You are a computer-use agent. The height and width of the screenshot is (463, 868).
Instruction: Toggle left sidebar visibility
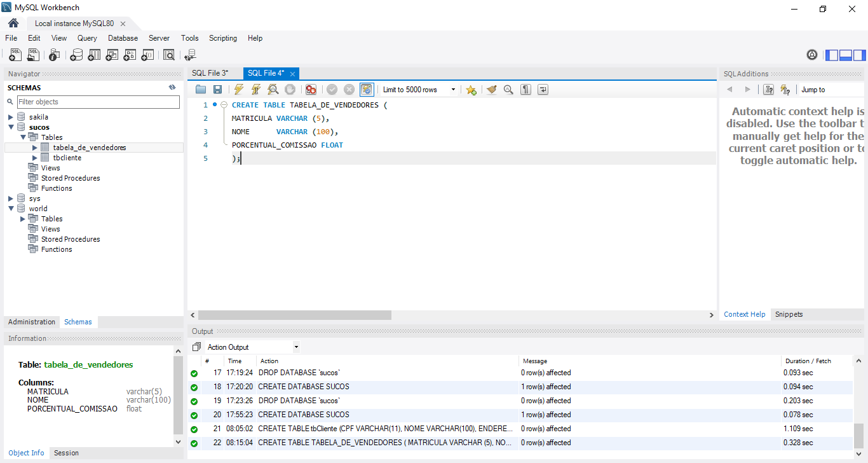pyautogui.click(x=832, y=55)
